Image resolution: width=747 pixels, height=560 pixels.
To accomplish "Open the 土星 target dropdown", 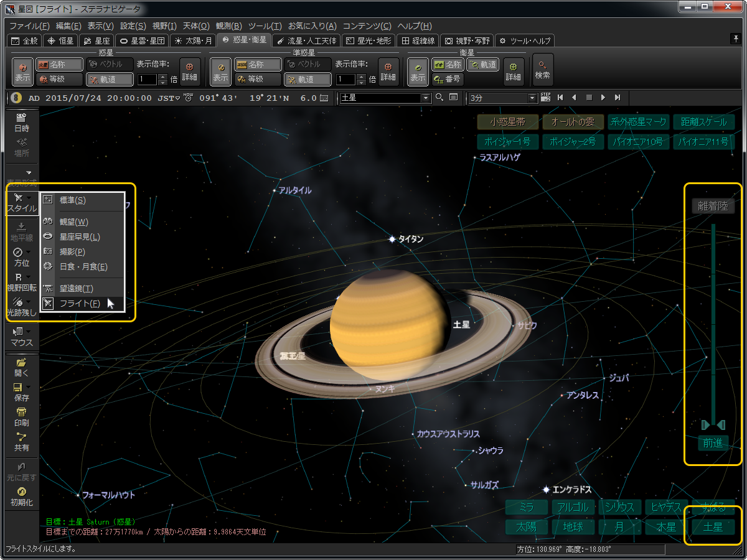I will (x=426, y=98).
